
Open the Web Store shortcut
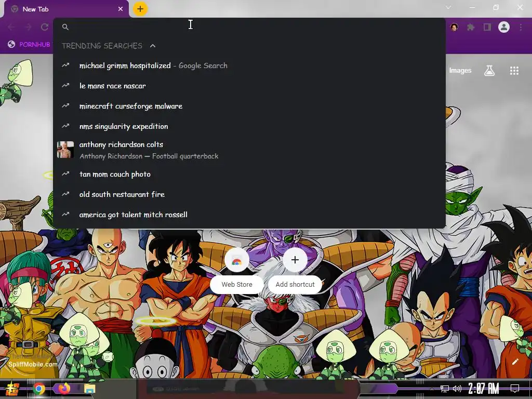click(237, 270)
